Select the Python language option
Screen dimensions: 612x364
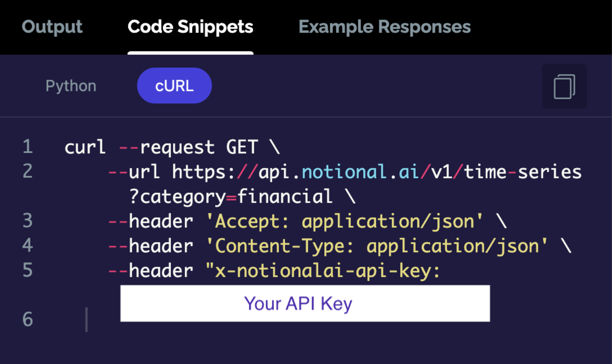[x=71, y=86]
